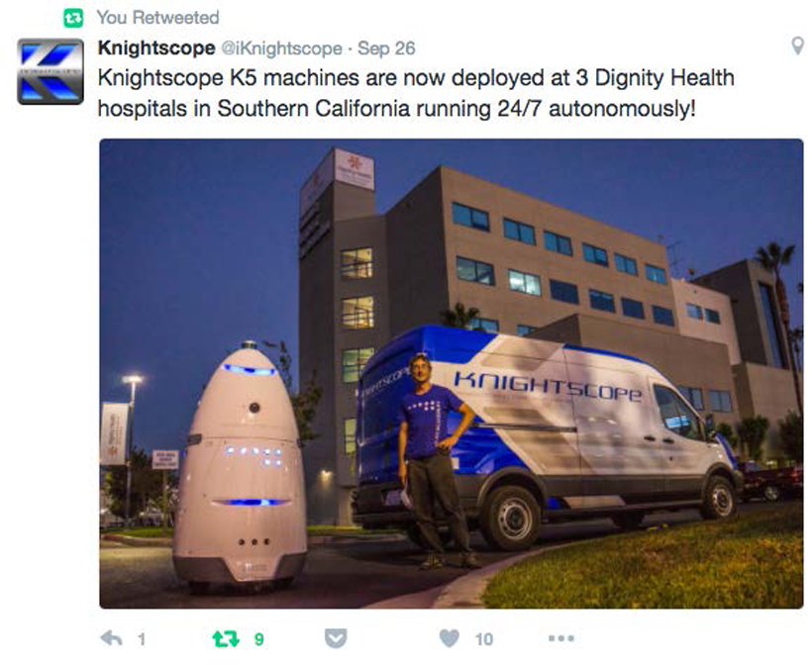Screen dimensions: 812x665
Task: Click the green retweeted badge icon
Action: [73, 18]
